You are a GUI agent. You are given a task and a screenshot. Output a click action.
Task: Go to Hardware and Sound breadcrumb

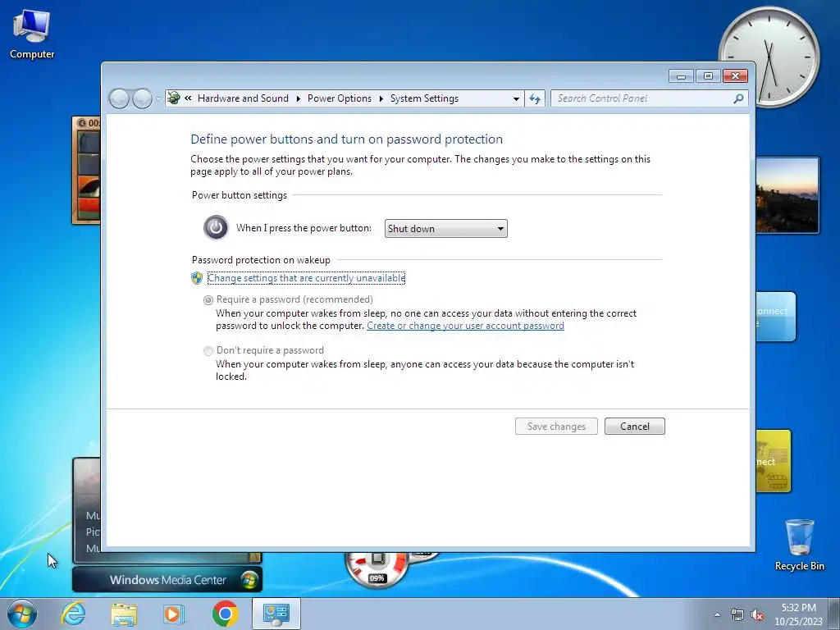point(243,98)
